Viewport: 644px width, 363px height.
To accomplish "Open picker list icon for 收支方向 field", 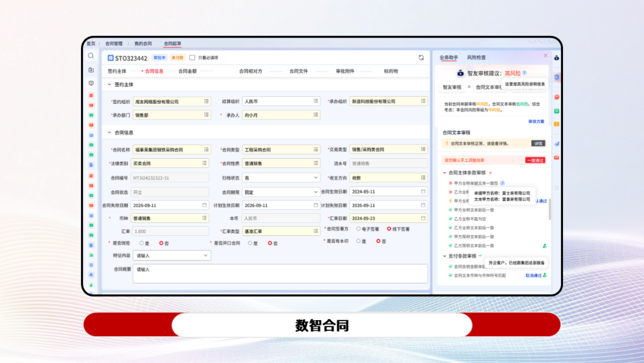I will (x=423, y=177).
